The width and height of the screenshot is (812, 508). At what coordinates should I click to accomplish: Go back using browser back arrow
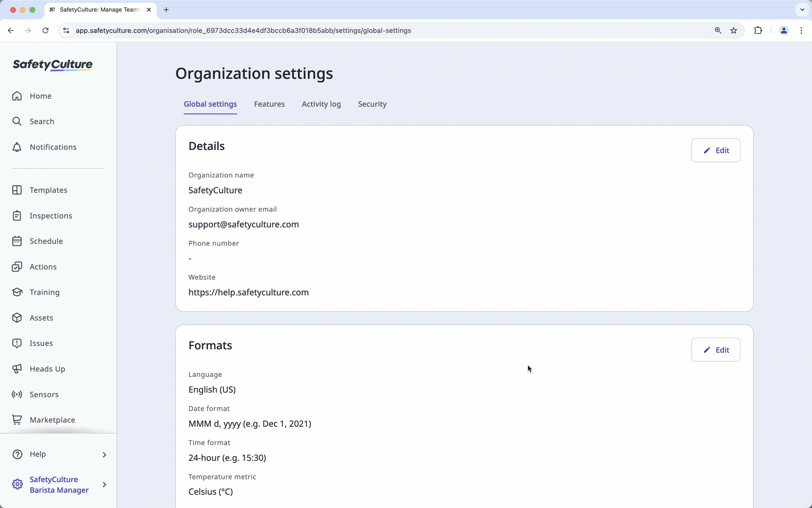coord(11,30)
